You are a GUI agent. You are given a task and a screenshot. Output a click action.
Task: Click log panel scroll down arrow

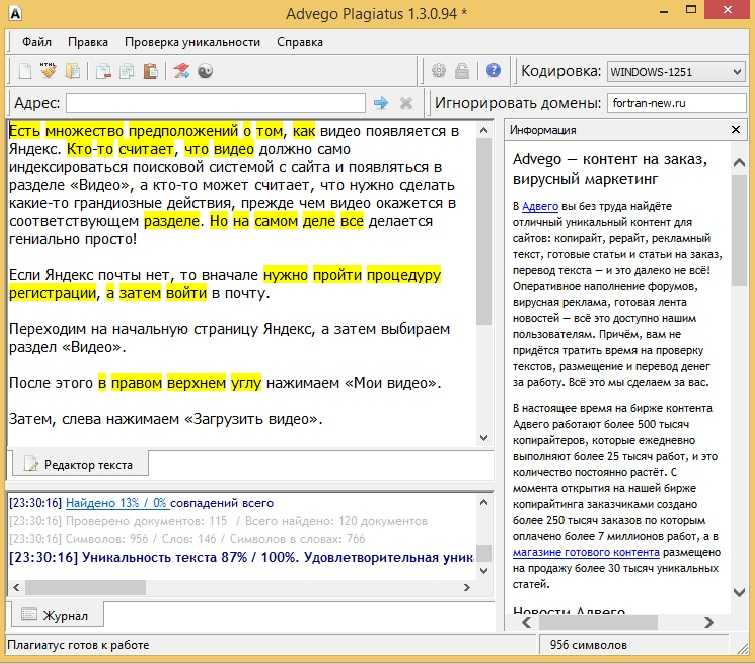coord(484,571)
